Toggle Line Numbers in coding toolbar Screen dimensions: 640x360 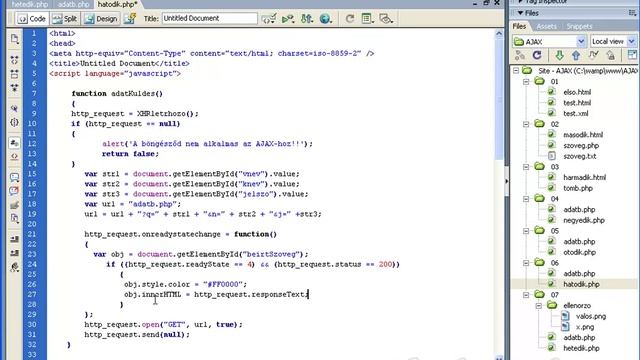15,143
